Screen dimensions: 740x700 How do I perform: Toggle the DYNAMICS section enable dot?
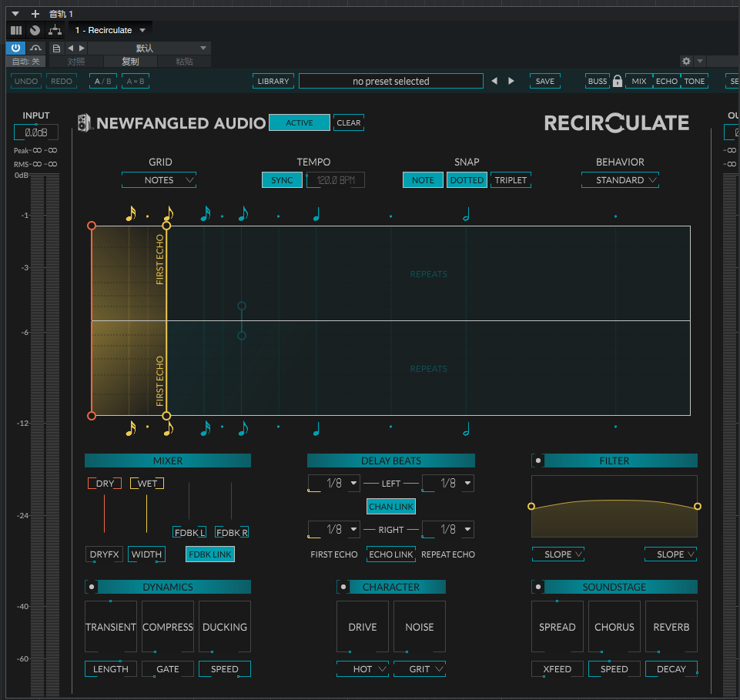click(92, 587)
